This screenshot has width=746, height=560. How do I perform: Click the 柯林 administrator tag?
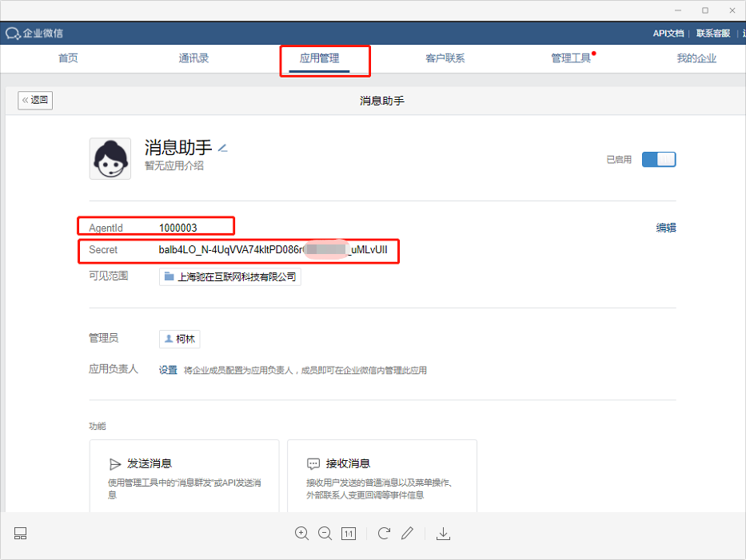(x=179, y=339)
